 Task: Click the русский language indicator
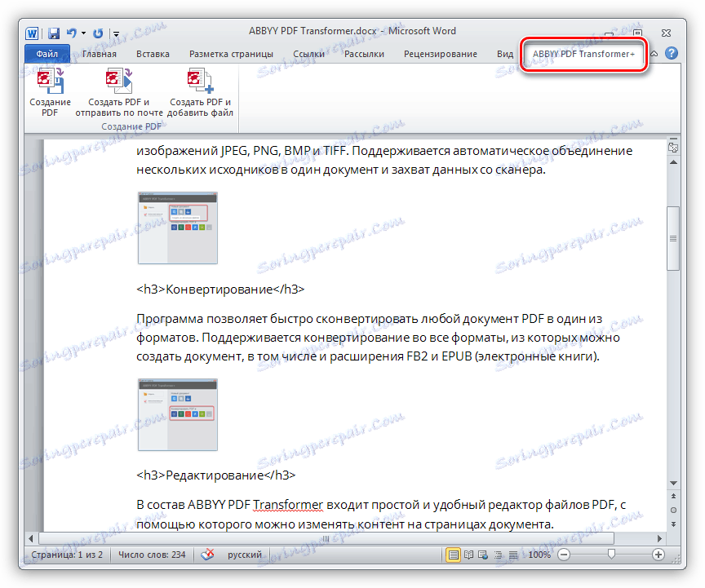245,555
